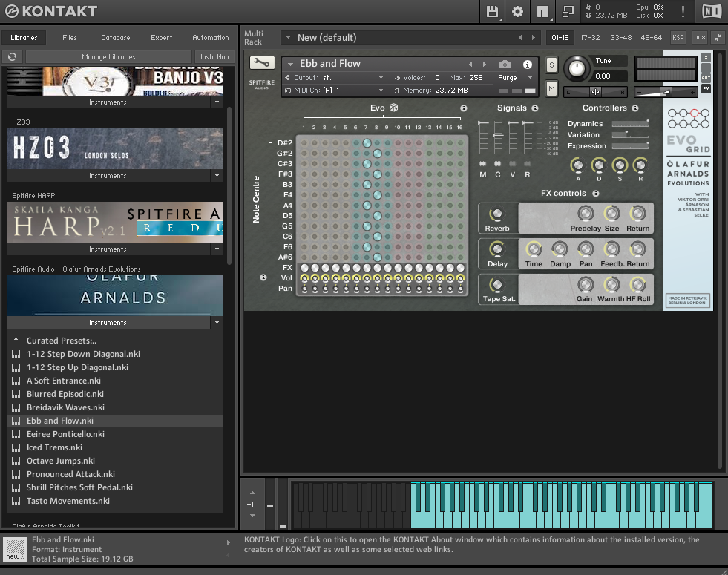Adjust the Expression controller slider
This screenshot has height=575, width=728.
pyautogui.click(x=630, y=145)
